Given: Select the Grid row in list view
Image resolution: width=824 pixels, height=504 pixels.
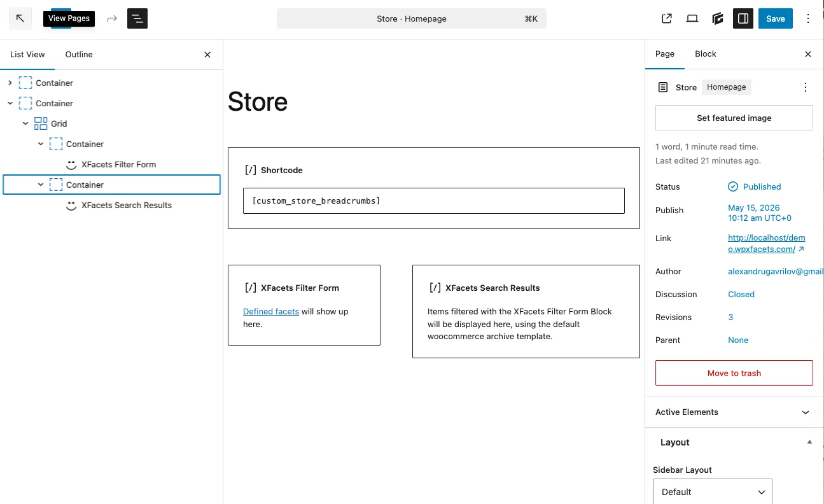Looking at the screenshot, I should click(111, 123).
